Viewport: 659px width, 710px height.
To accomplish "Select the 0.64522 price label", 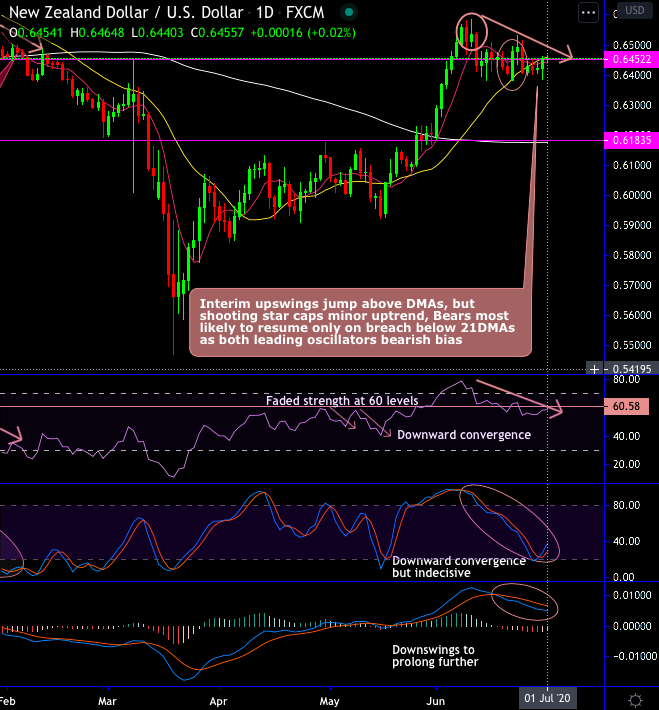I will pos(631,59).
